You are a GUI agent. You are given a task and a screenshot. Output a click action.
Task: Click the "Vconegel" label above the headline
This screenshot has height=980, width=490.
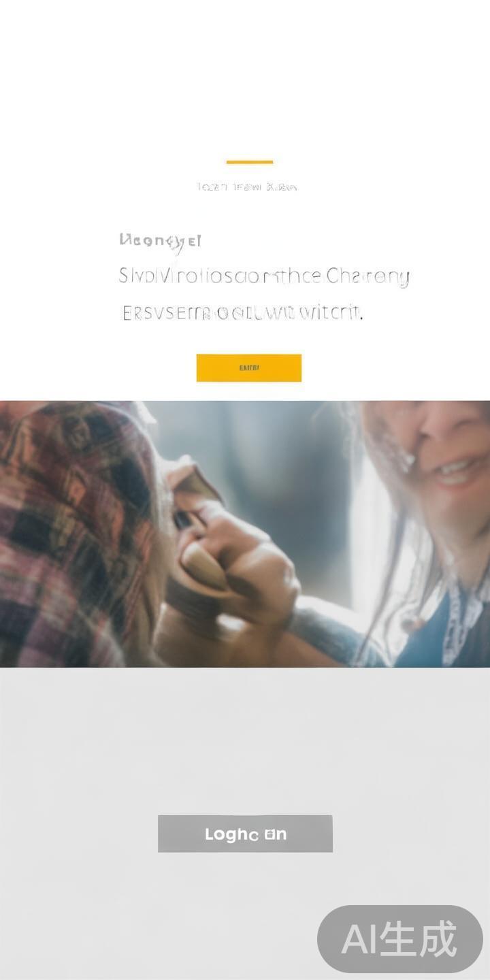click(160, 241)
